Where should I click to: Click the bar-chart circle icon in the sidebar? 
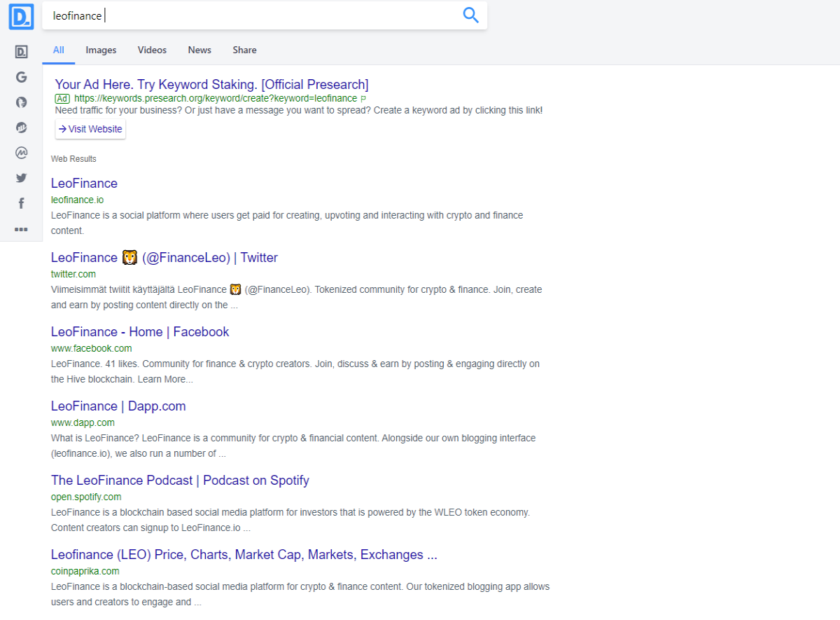21,128
